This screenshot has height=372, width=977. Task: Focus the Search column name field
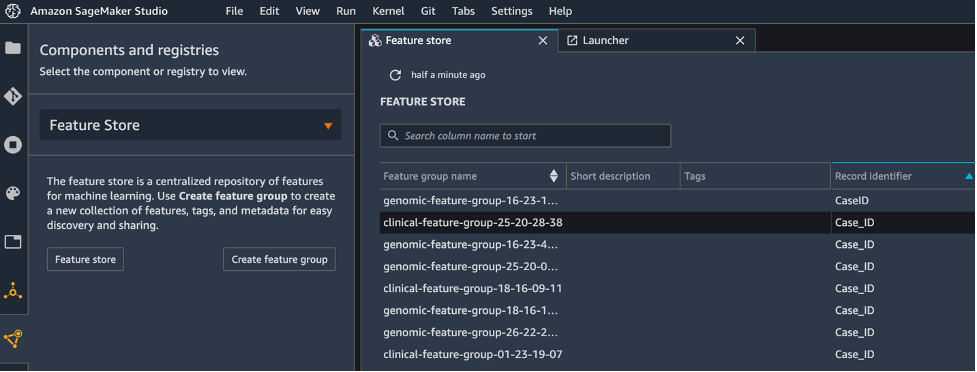click(525, 135)
